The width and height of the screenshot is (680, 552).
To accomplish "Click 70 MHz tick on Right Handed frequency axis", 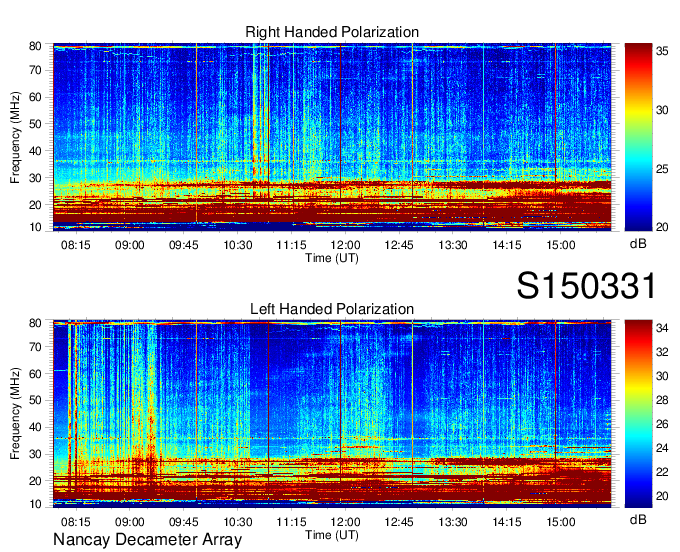I will pyautogui.click(x=35, y=70).
